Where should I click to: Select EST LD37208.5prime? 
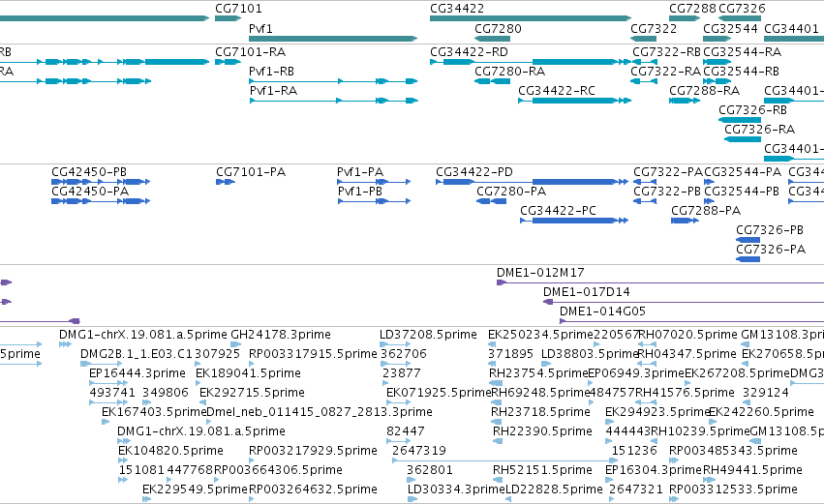pyautogui.click(x=428, y=335)
